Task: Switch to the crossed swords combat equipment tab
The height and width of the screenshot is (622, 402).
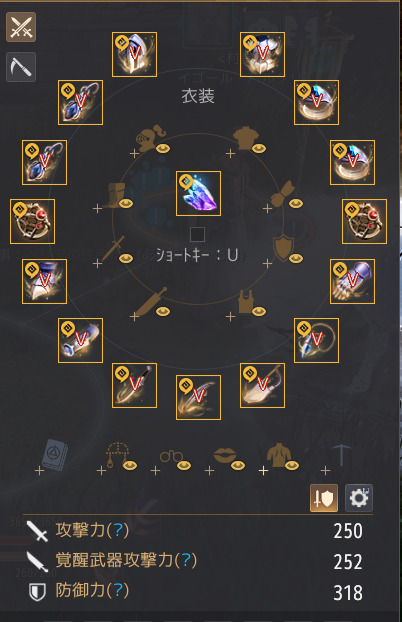Action: click(21, 27)
